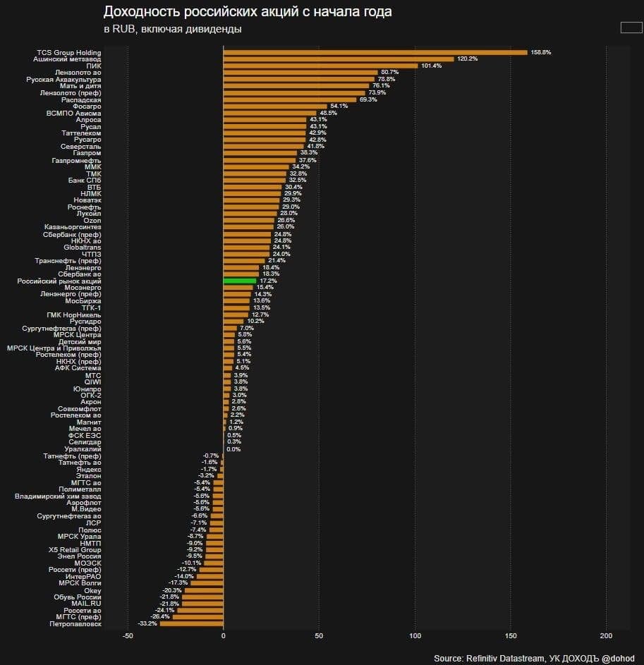Click the 'Казаньоргсинтез' label
Image resolution: width=644 pixels, height=665 pixels.
73,227
